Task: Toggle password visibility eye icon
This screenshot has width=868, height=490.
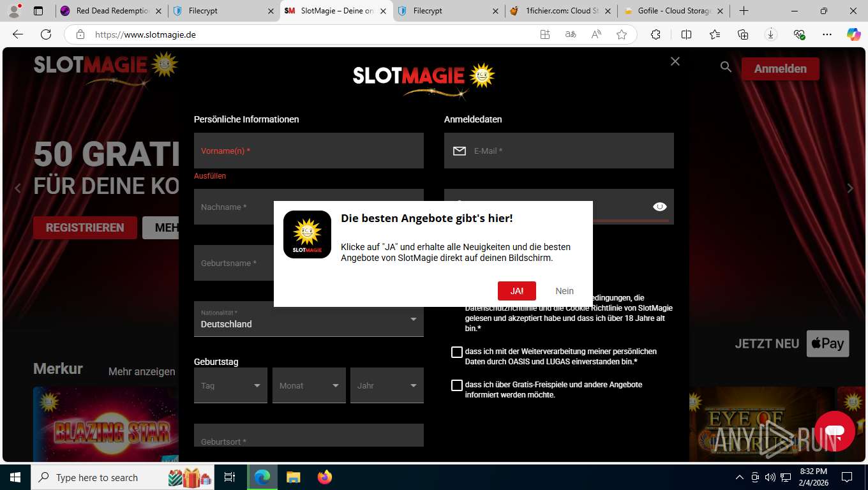Action: click(660, 207)
